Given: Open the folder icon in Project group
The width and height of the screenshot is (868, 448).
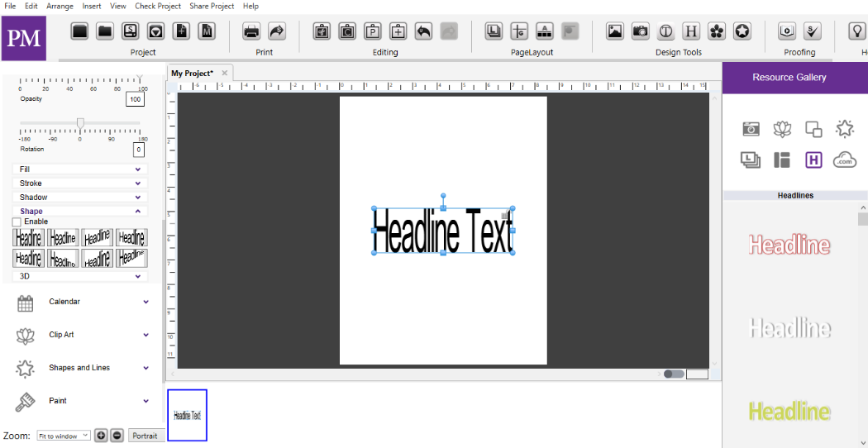Looking at the screenshot, I should [x=105, y=31].
